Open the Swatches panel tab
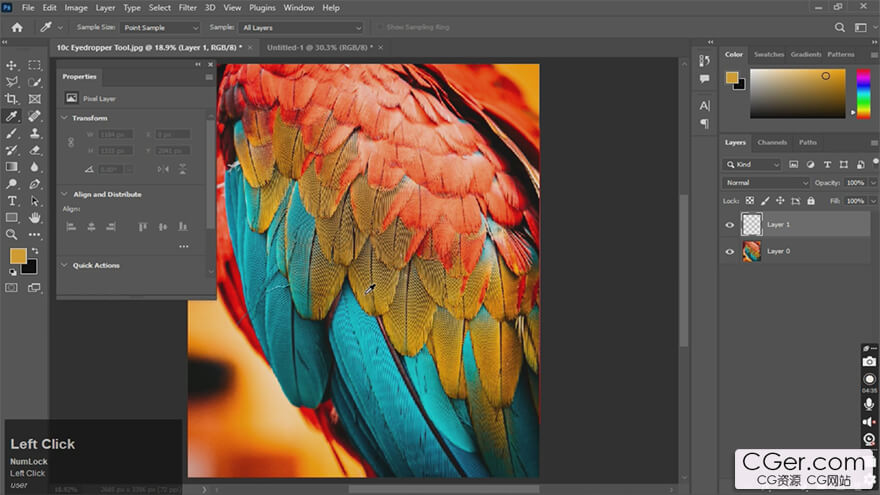Screen dimensions: 880x495 pyautogui.click(x=768, y=54)
